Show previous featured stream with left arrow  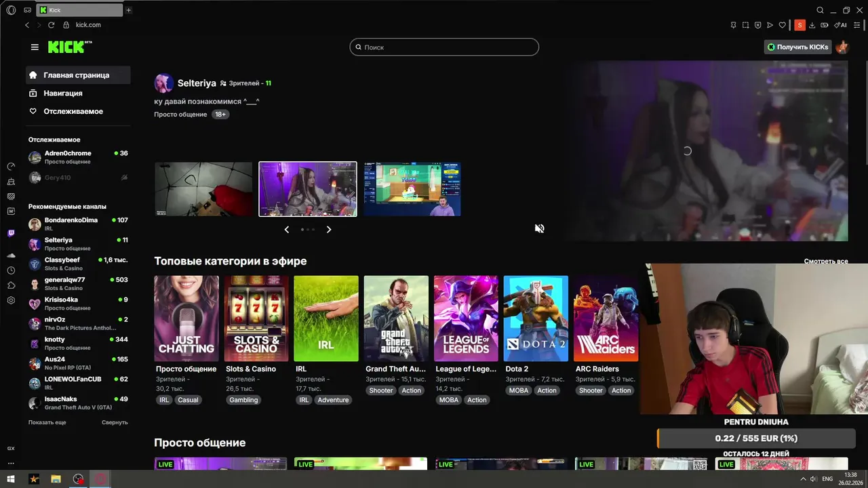(286, 230)
